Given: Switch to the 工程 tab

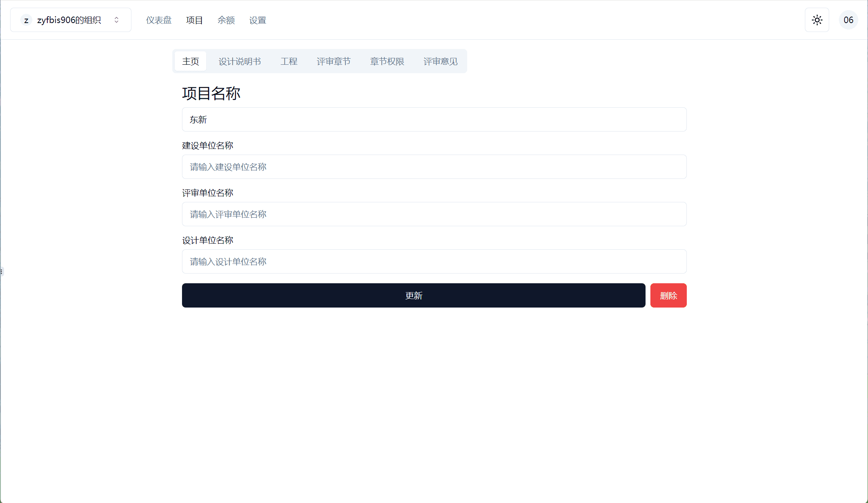Looking at the screenshot, I should tap(289, 61).
